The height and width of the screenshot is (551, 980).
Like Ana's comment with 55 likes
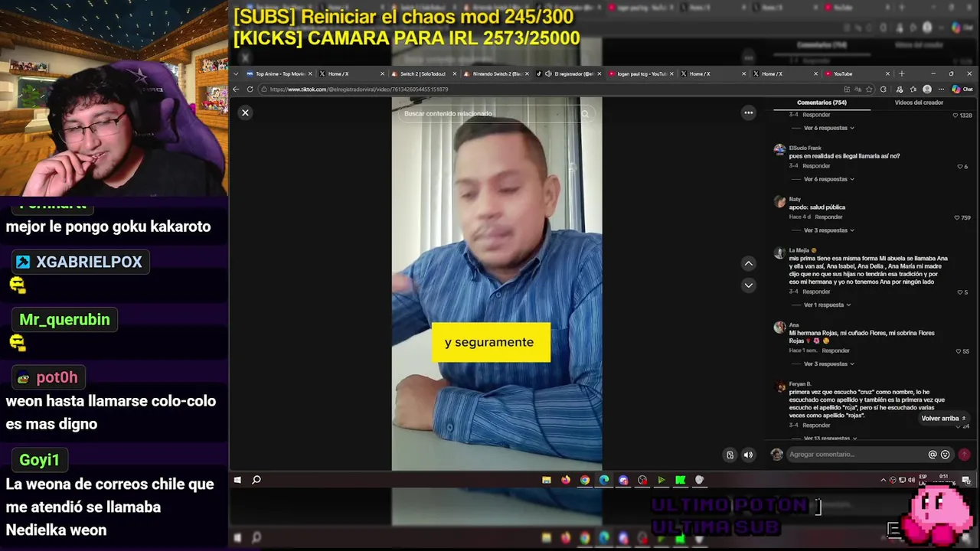[x=959, y=350]
